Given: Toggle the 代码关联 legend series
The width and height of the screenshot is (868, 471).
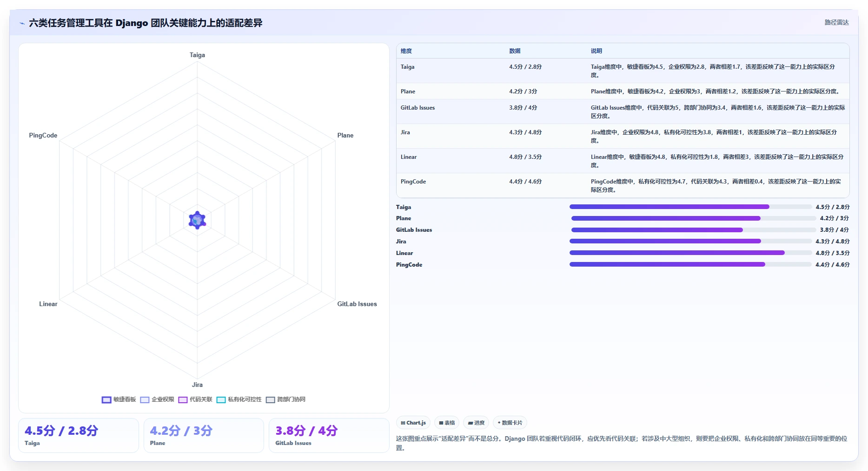Looking at the screenshot, I should pyautogui.click(x=195, y=399).
